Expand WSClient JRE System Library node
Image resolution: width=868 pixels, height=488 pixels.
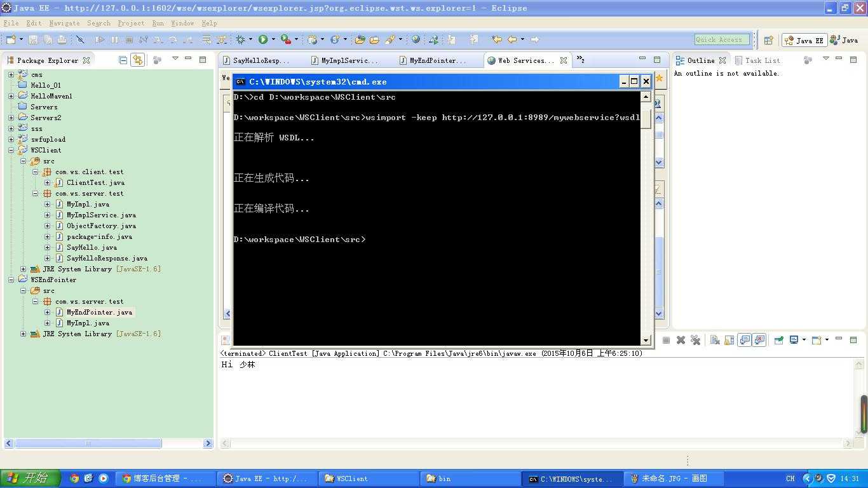pyautogui.click(x=24, y=269)
